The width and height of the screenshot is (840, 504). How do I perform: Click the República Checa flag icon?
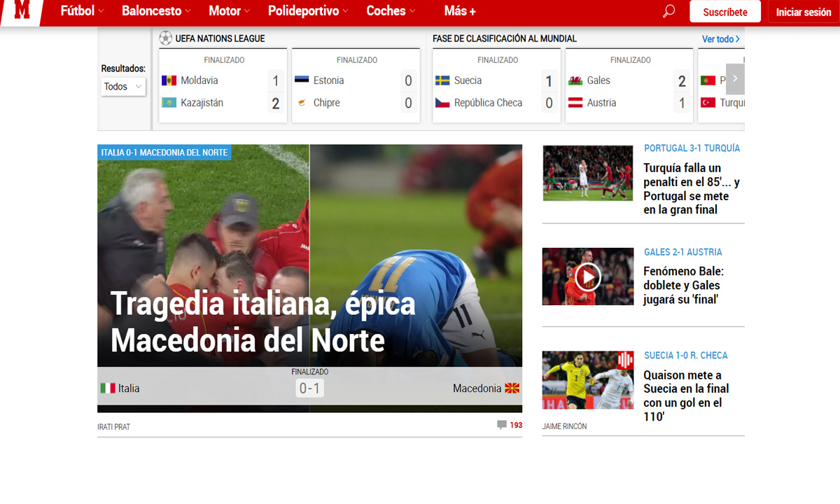[x=442, y=103]
